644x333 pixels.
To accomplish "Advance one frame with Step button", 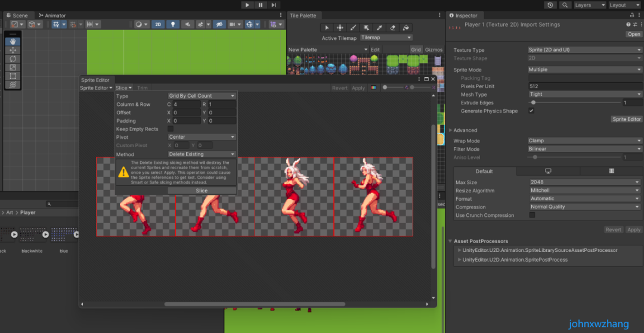I will tap(274, 5).
